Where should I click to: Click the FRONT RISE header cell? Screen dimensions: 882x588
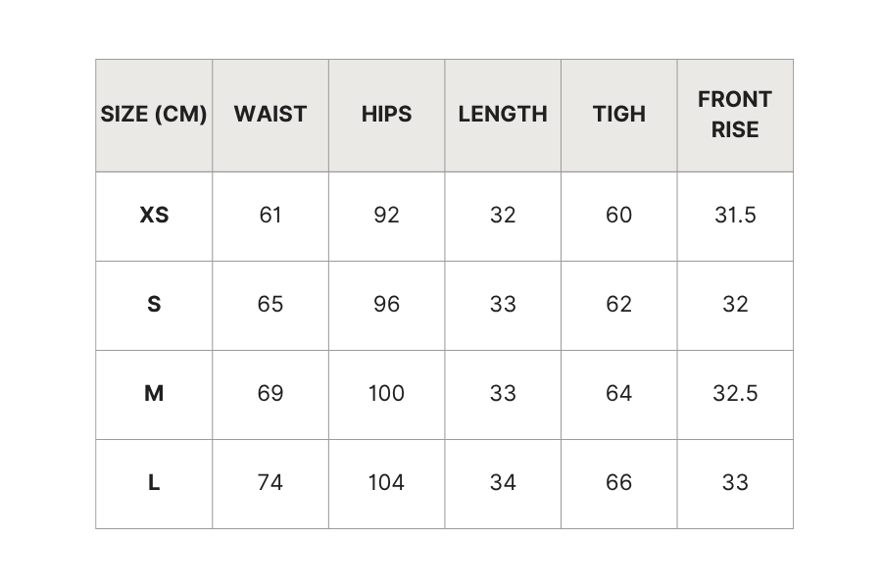tap(735, 115)
